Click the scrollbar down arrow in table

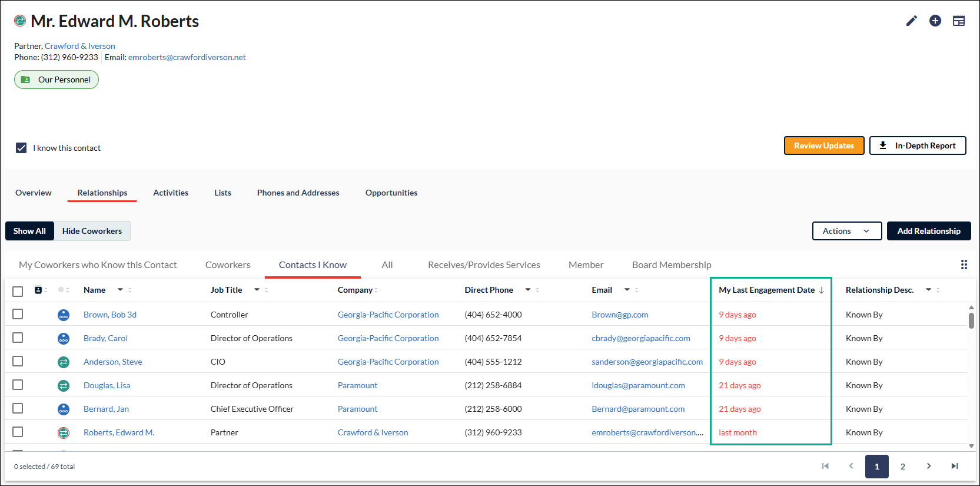click(x=971, y=446)
